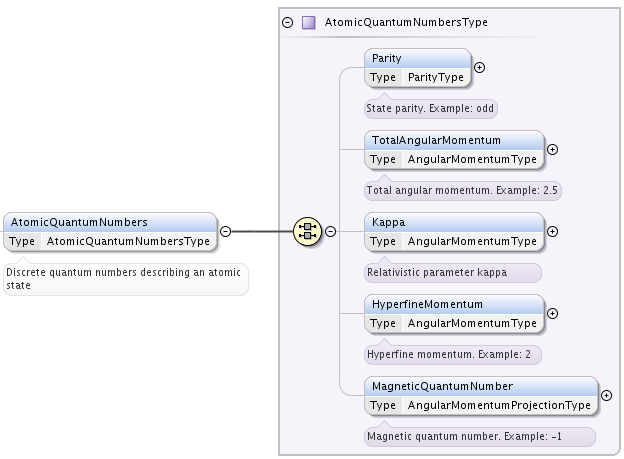
Task: Expand the HyperfineMomentum element
Action: click(x=552, y=314)
